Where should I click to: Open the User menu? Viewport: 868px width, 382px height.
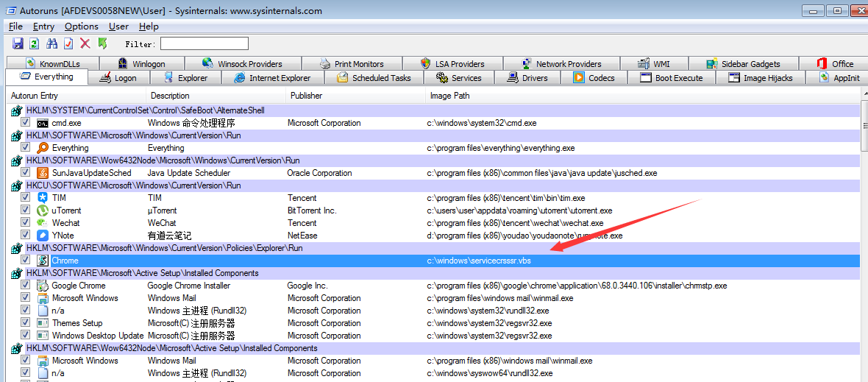tap(118, 26)
